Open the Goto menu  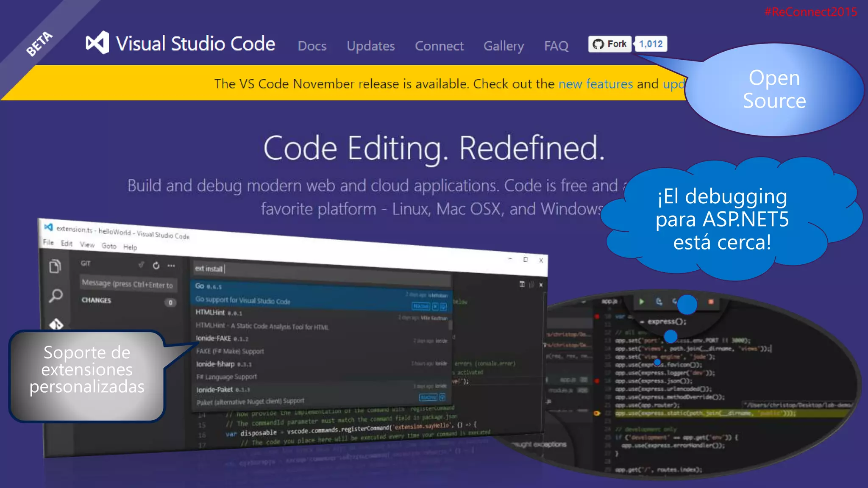(108, 246)
